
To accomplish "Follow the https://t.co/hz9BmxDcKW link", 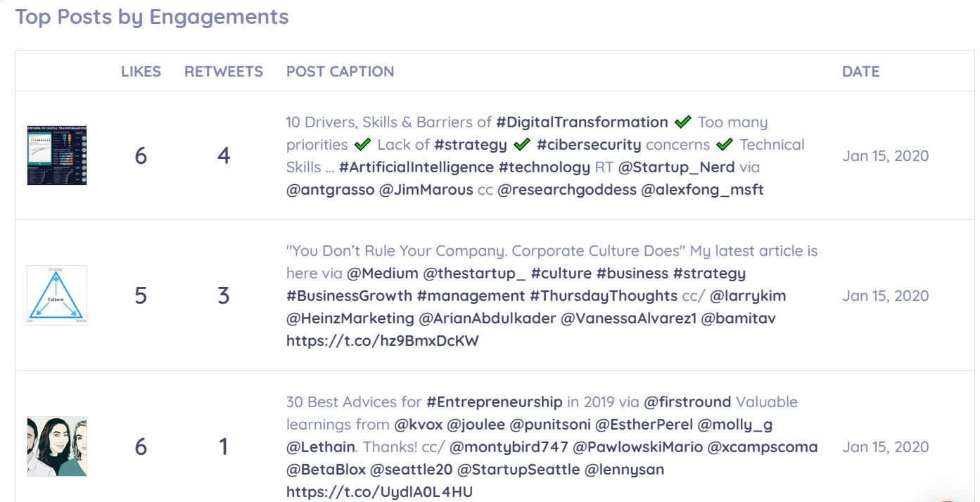I will pos(383,341).
